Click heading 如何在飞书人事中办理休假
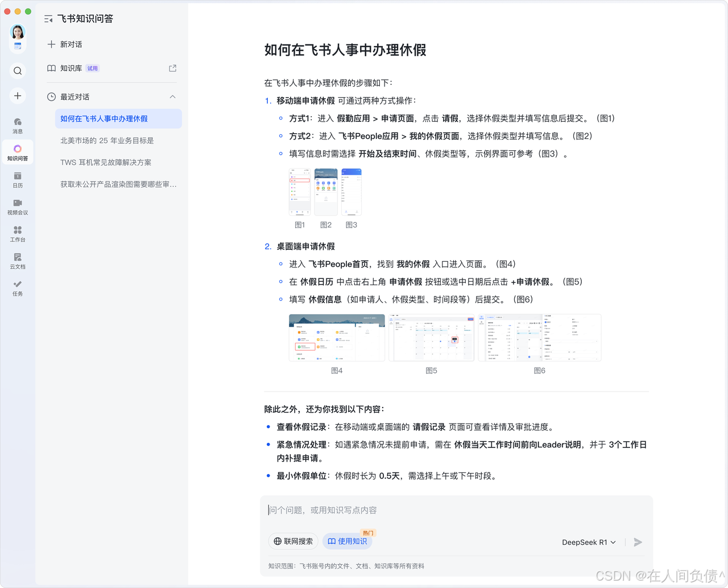728x588 pixels. pyautogui.click(x=345, y=50)
